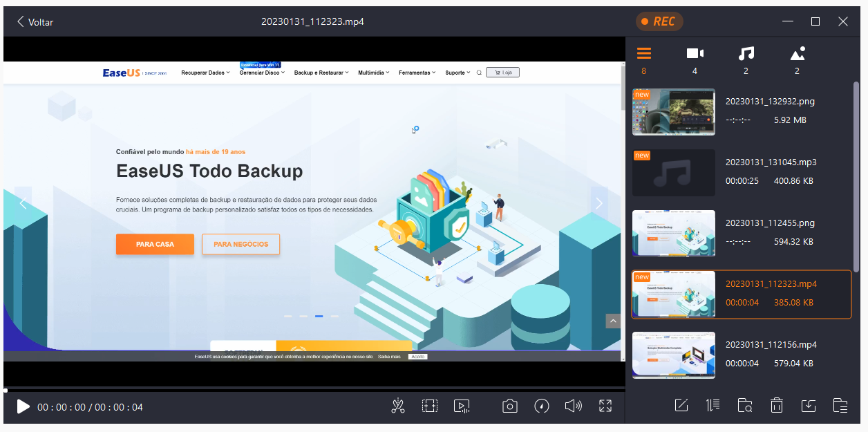Click the Loja cart button in the preview
Viewport: 868px width, 432px height.
502,72
